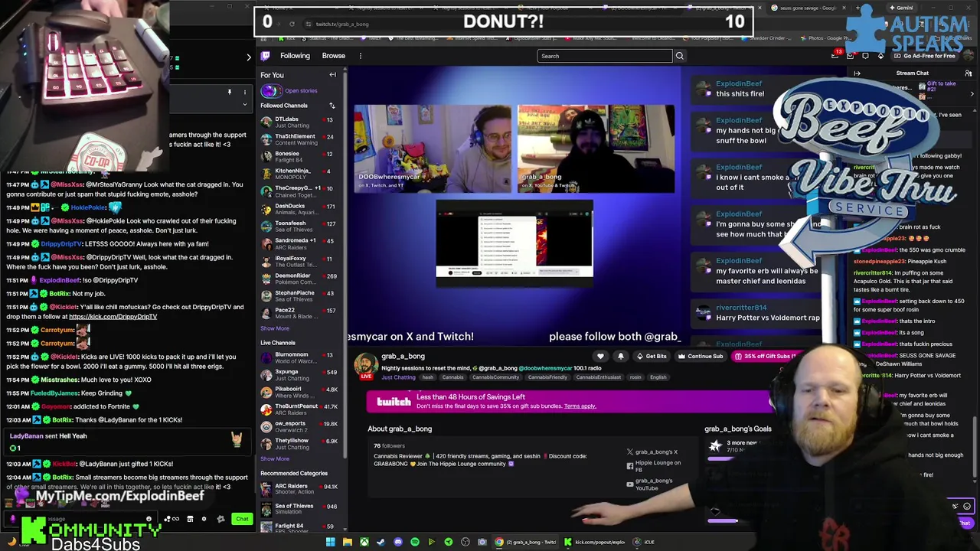Viewport: 980px width, 551px height.
Task: Open Discord from the taskbar
Action: 397,542
